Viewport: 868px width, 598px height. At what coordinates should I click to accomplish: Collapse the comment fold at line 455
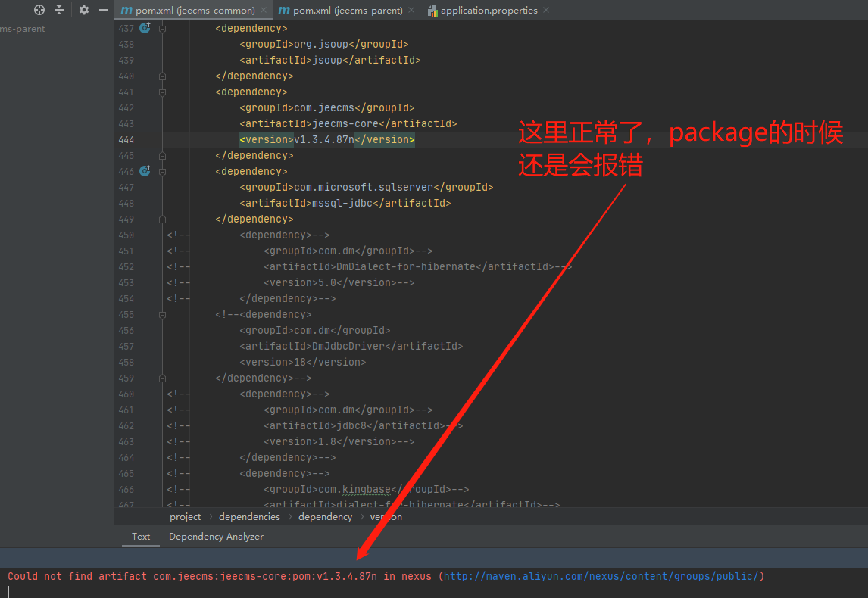pyautogui.click(x=163, y=315)
